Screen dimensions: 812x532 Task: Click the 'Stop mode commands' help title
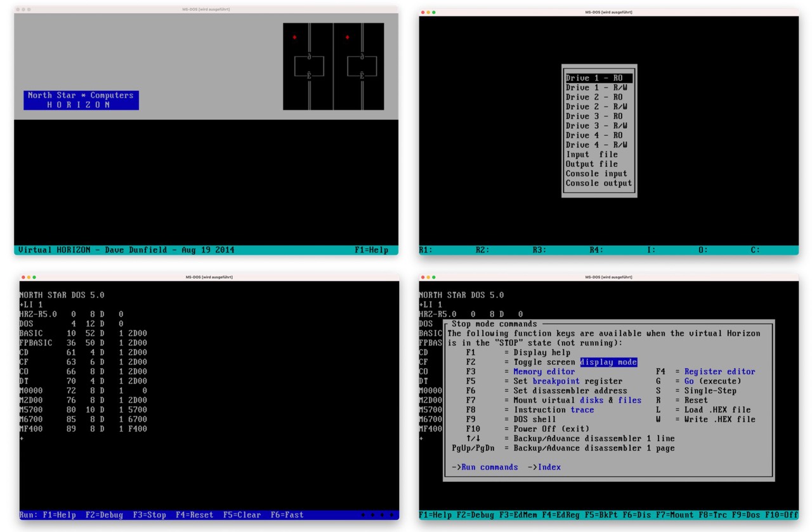[x=494, y=324]
